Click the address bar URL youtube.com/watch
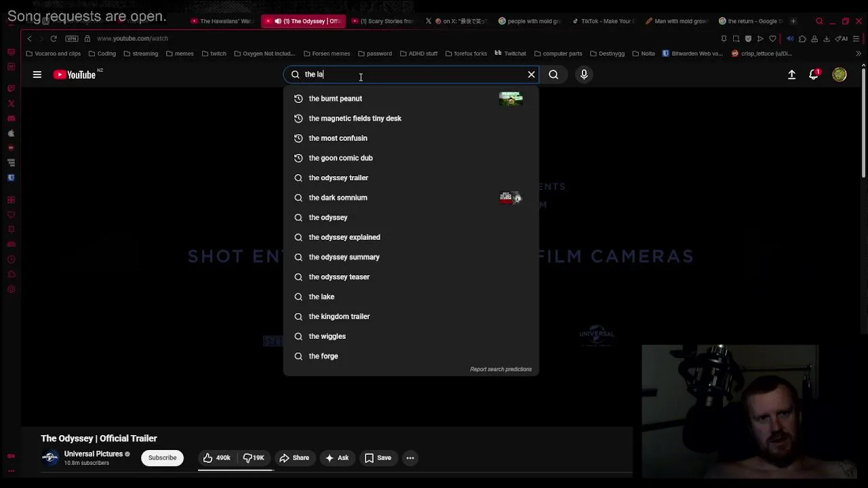The image size is (868, 488). [x=132, y=39]
